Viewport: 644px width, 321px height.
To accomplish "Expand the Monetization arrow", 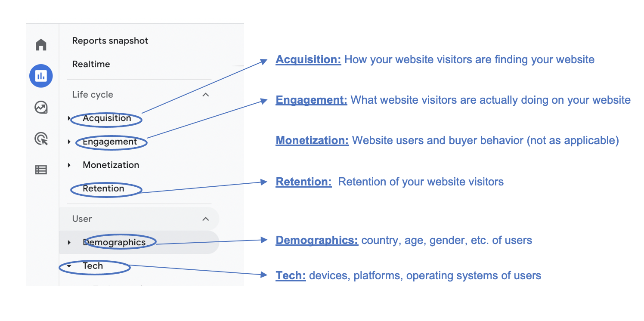I will tap(69, 165).
